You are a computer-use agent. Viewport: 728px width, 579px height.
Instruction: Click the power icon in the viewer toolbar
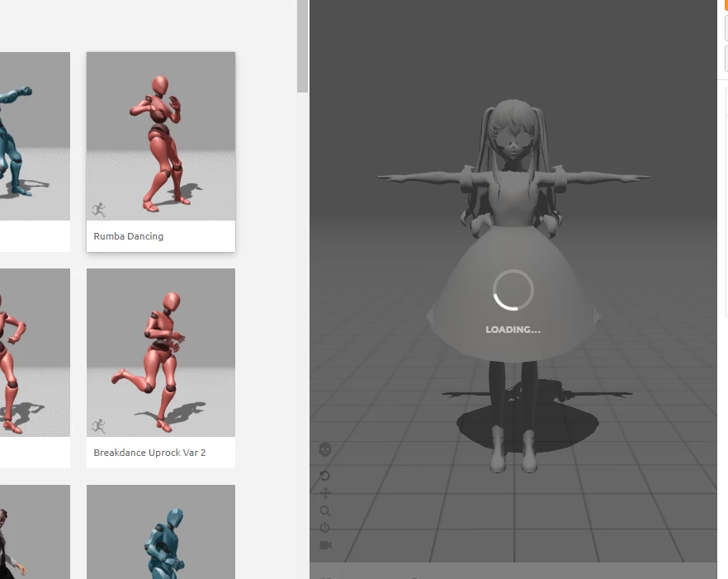325,528
